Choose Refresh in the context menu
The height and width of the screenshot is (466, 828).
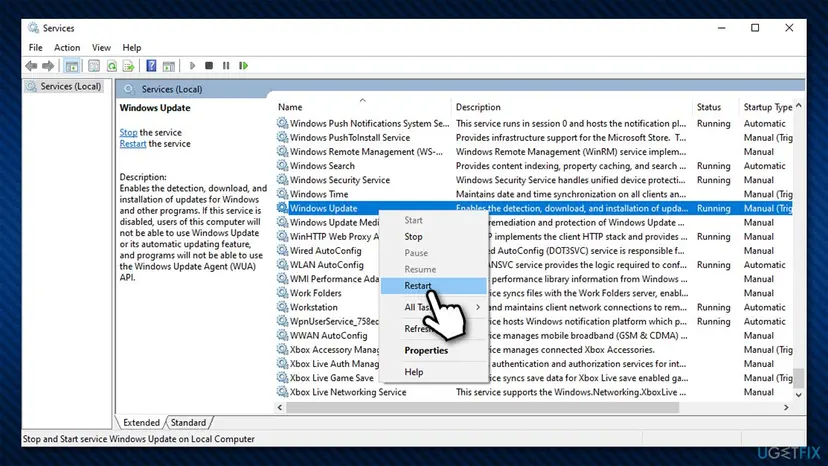click(434, 329)
